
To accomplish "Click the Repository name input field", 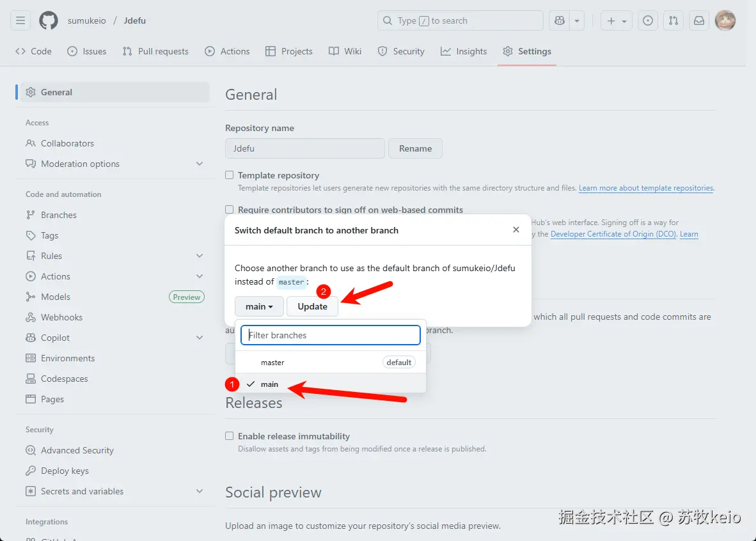I will [304, 148].
